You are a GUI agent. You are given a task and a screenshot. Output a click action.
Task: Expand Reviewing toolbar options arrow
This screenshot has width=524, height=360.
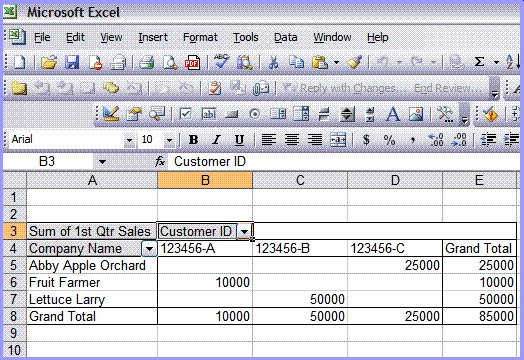pos(494,89)
